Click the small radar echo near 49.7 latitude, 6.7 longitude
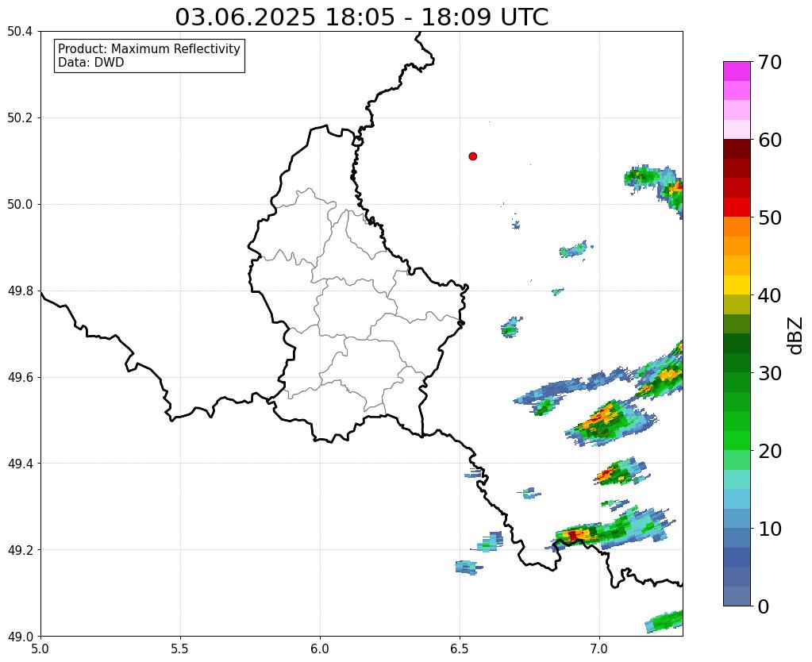 (x=511, y=327)
